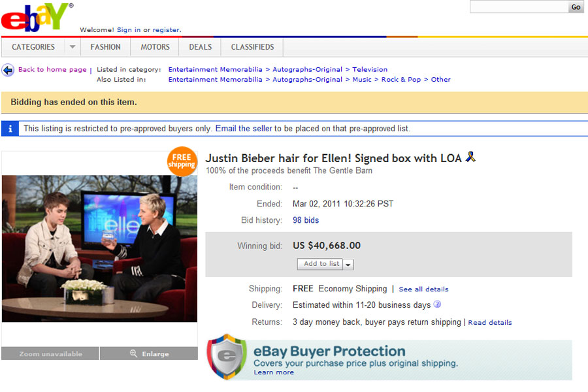
Task: Click the magnifier icon on Enlarge
Action: [x=133, y=353]
